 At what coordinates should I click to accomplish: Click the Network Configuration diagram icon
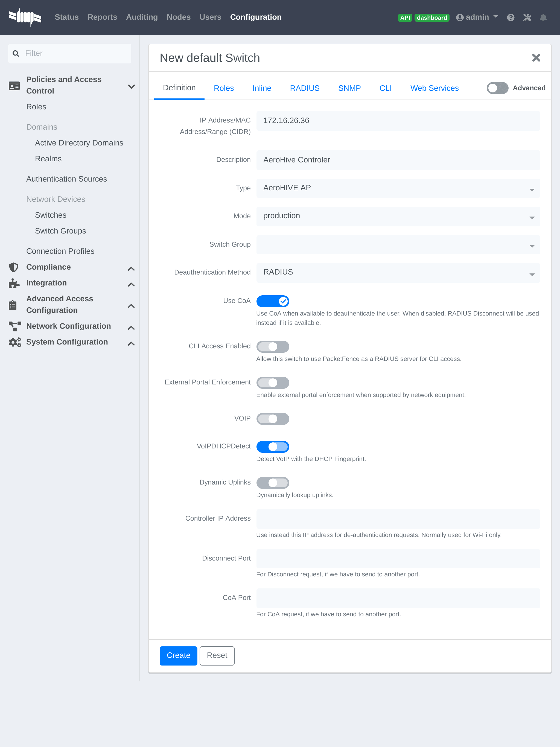(14, 326)
